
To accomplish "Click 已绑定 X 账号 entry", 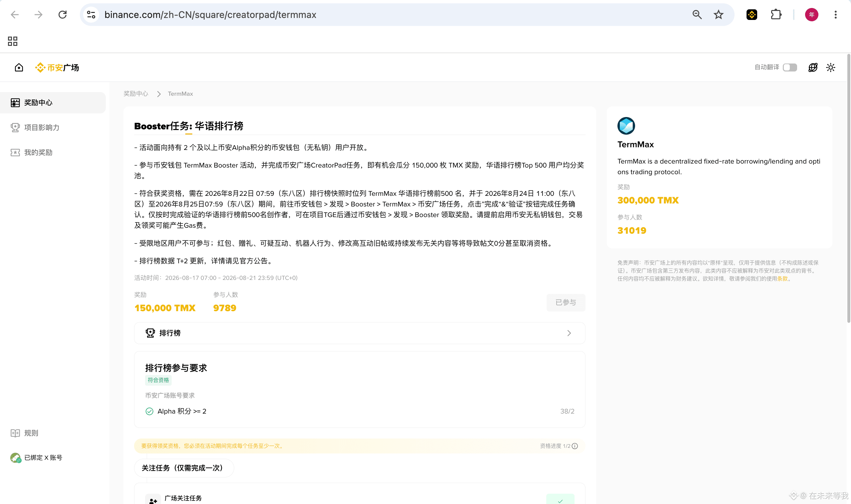I will [x=36, y=458].
